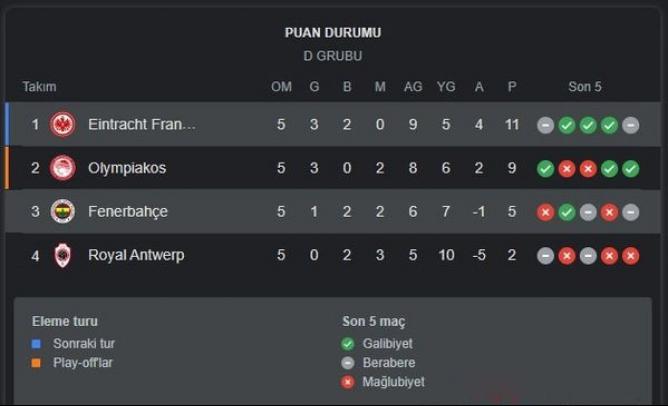Click the Royal Antwerp club crest
This screenshot has height=406, width=668.
coord(63,255)
